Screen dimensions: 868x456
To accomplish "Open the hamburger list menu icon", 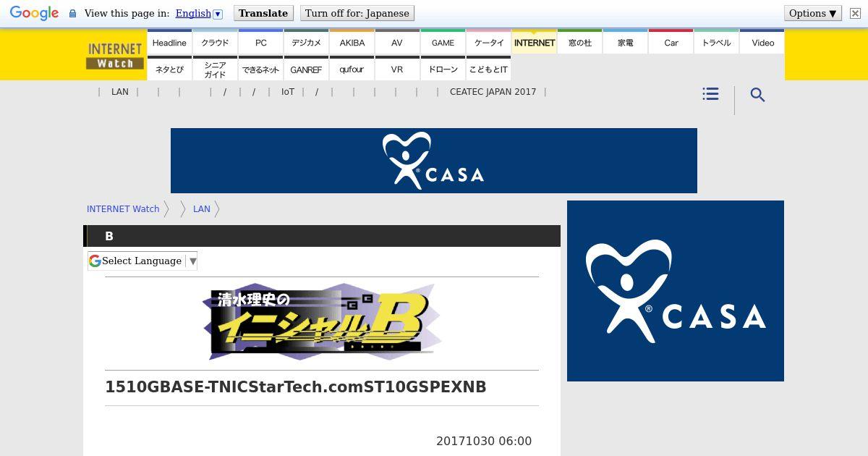I will pyautogui.click(x=710, y=94).
